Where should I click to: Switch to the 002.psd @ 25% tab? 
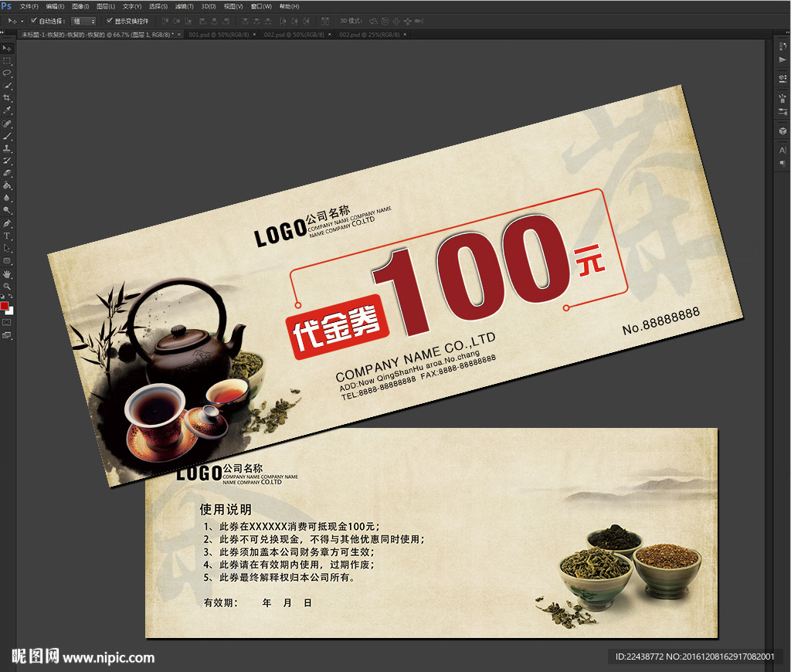[369, 34]
